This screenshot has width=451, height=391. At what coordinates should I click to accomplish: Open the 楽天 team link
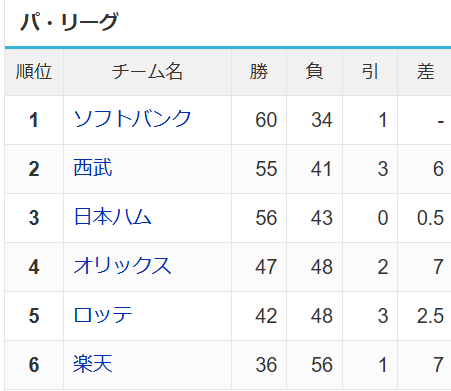coord(93,364)
